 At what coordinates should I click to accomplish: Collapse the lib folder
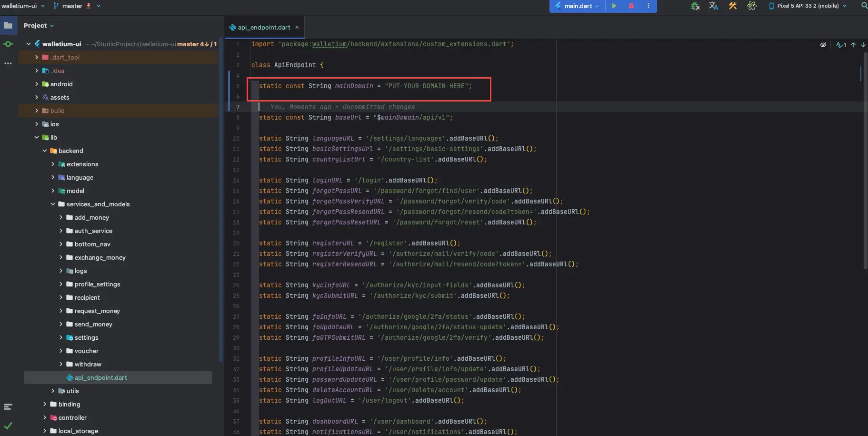click(x=37, y=137)
